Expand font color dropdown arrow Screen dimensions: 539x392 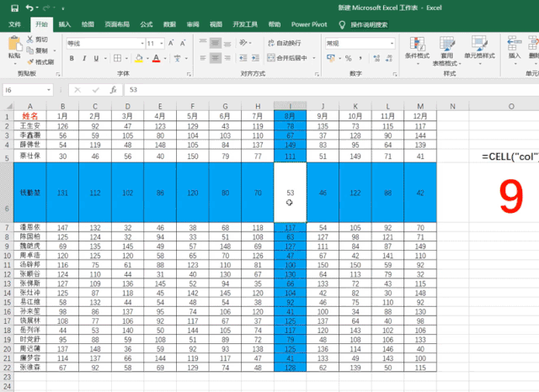[x=165, y=58]
